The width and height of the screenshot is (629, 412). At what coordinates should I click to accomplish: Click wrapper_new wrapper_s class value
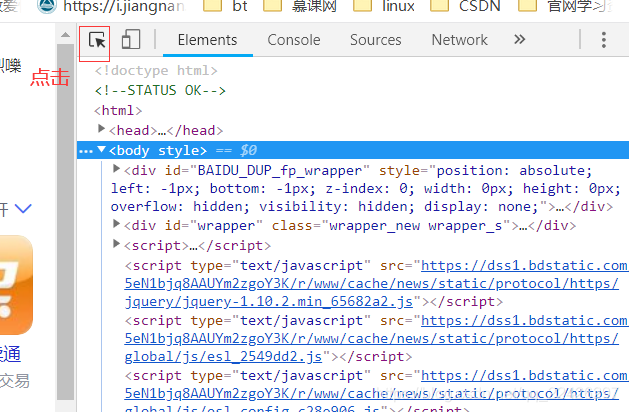(x=415, y=226)
